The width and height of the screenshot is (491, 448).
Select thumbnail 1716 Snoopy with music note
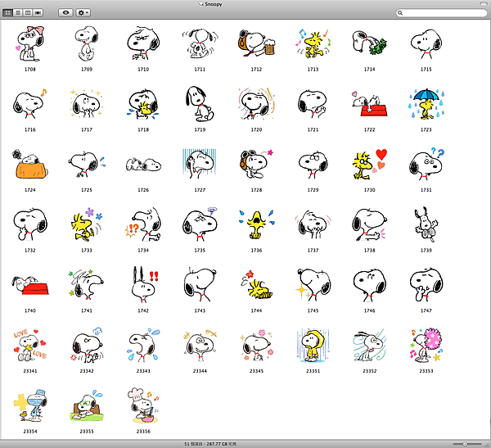30,103
